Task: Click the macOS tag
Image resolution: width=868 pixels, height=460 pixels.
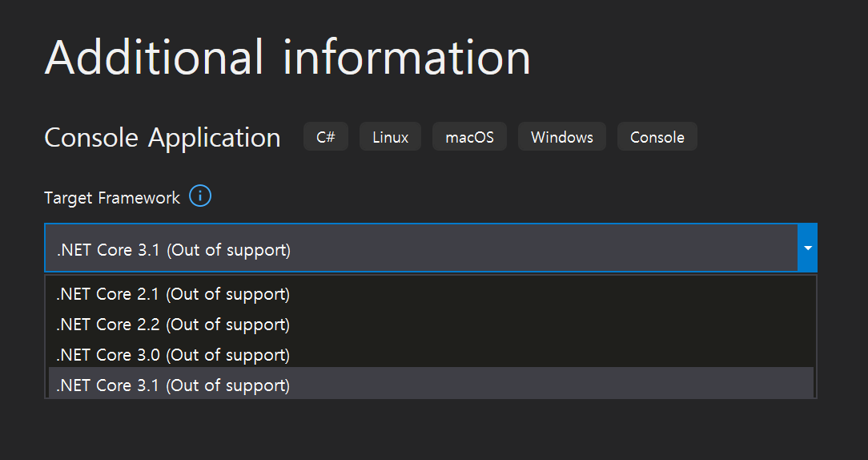Action: [469, 137]
